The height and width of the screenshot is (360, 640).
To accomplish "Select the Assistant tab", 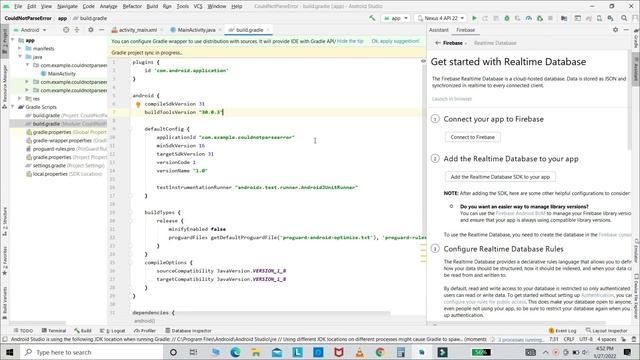I will 439,30.
